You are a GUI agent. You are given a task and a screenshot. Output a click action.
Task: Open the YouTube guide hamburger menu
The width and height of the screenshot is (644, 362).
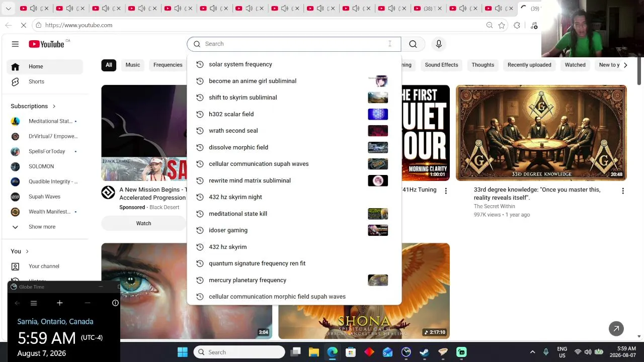pos(15,44)
